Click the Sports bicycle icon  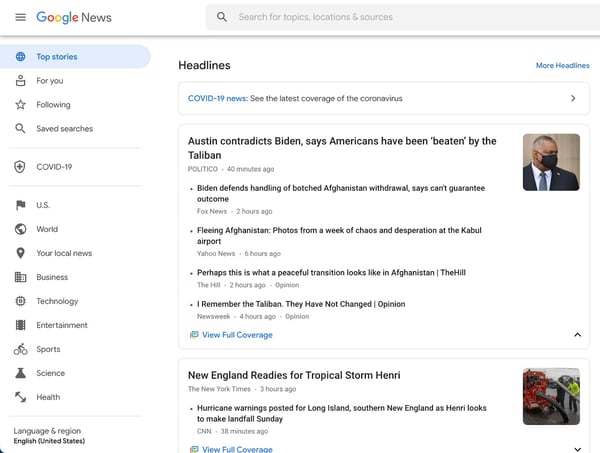(x=20, y=349)
